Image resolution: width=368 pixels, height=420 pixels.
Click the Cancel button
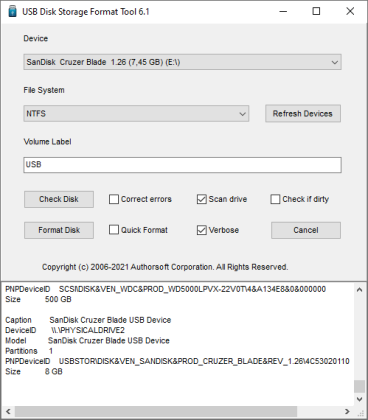click(306, 230)
